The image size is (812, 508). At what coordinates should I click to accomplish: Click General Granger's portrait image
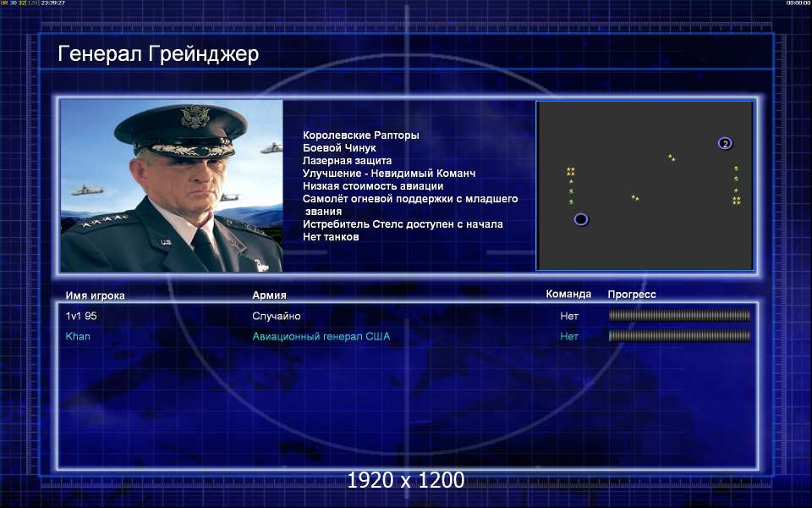click(x=172, y=185)
